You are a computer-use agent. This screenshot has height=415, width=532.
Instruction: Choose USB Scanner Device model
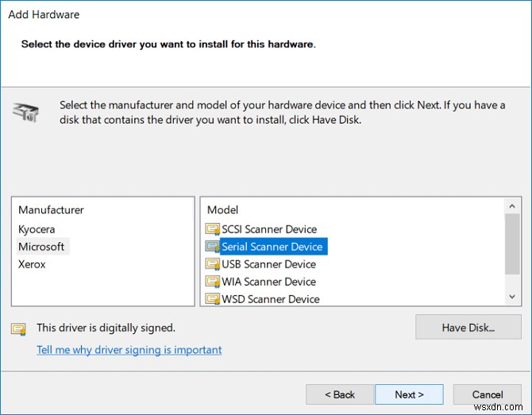(268, 264)
